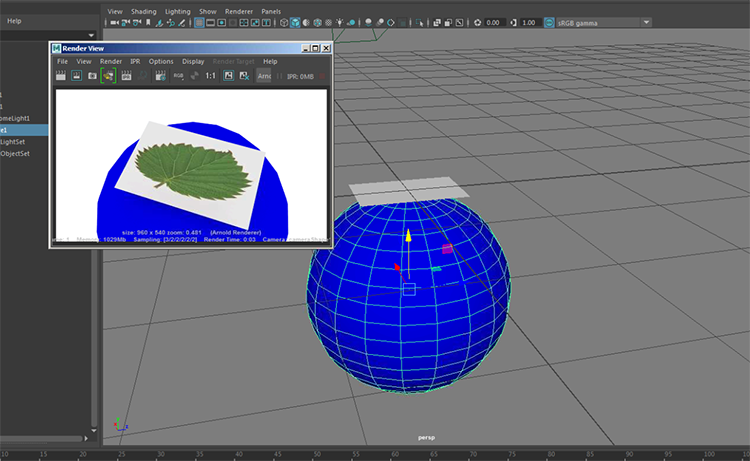Image resolution: width=750 pixels, height=461 pixels.
Task: Click the Render Region icon
Action: tap(75, 75)
